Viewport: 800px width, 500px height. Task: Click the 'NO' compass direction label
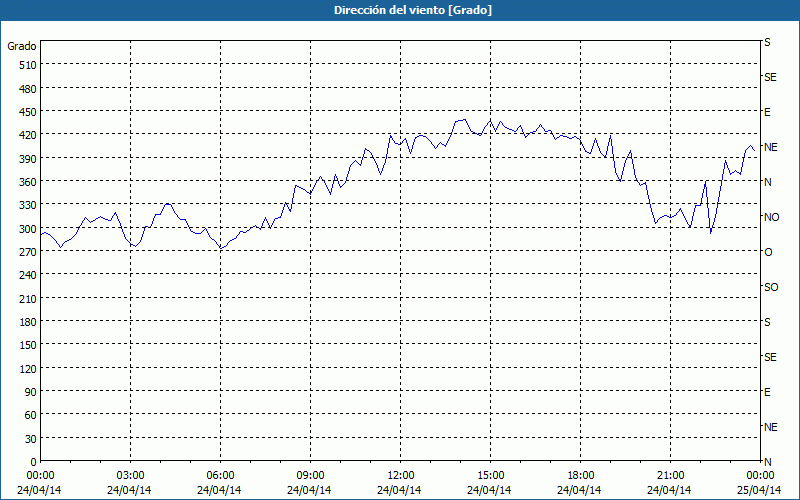771,217
